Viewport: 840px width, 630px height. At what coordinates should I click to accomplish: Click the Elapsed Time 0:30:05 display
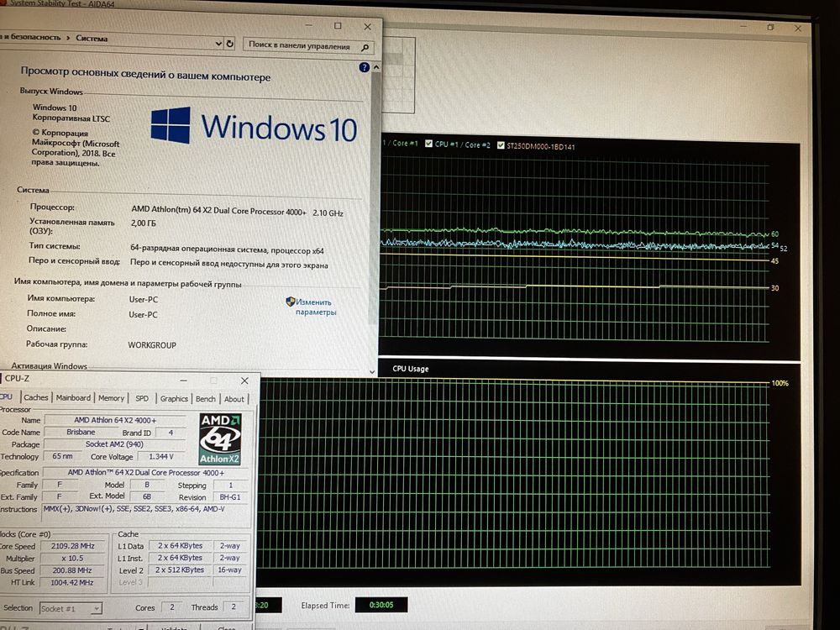(381, 605)
